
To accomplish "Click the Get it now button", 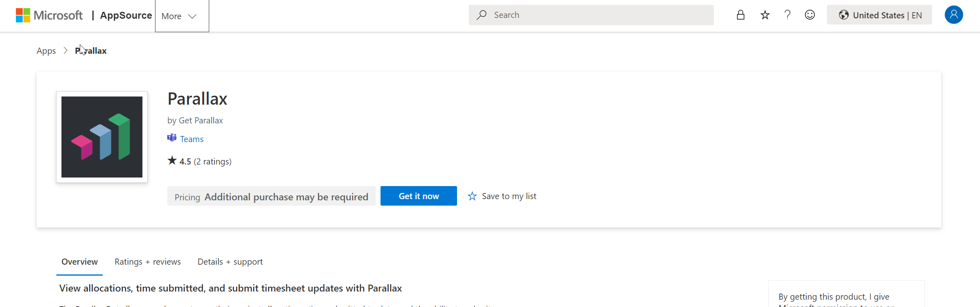I will (419, 196).
